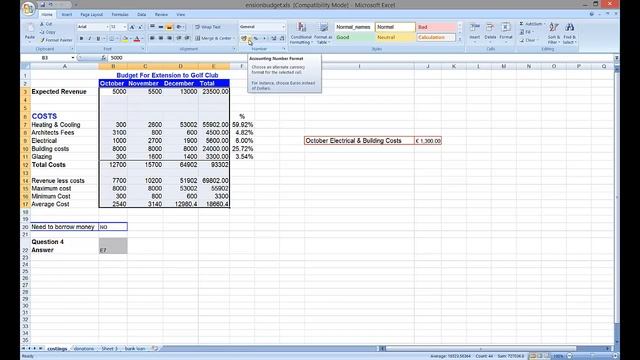This screenshot has height=360, width=640.
Task: Expand the cell styles gallery
Action: [x=460, y=40]
